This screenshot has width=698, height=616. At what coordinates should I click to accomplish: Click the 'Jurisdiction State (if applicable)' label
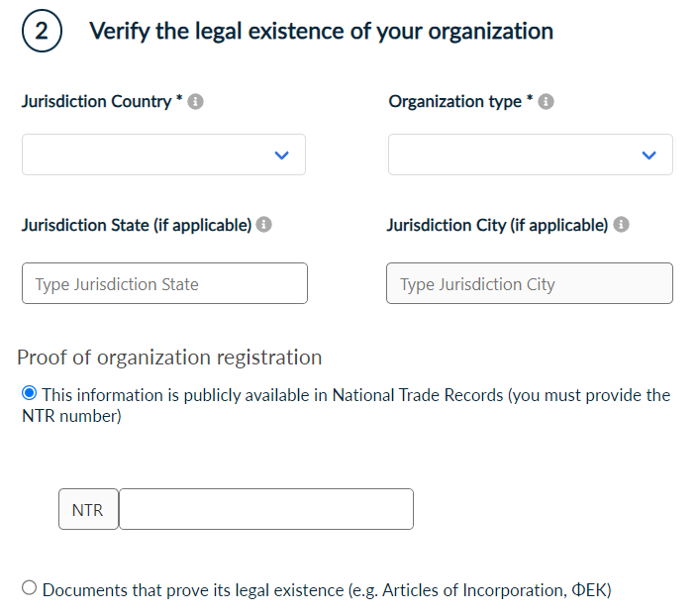click(137, 225)
